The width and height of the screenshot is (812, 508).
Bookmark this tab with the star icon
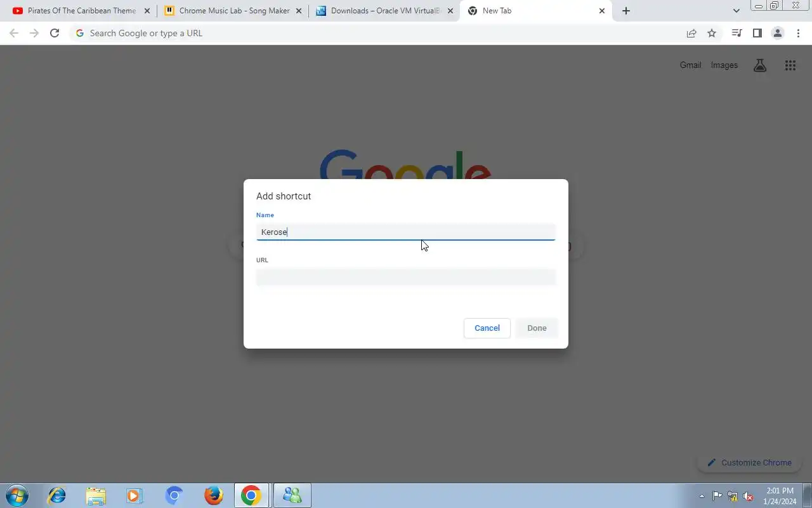(x=712, y=33)
